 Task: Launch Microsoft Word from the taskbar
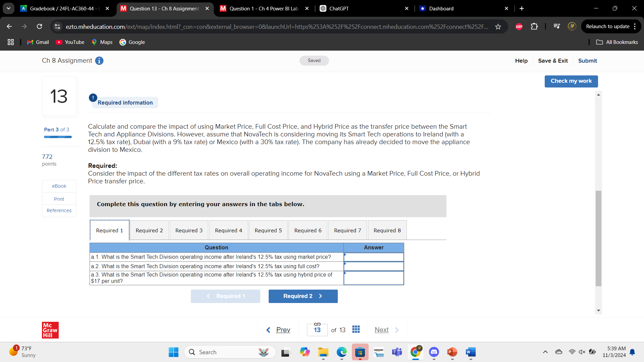click(470, 352)
